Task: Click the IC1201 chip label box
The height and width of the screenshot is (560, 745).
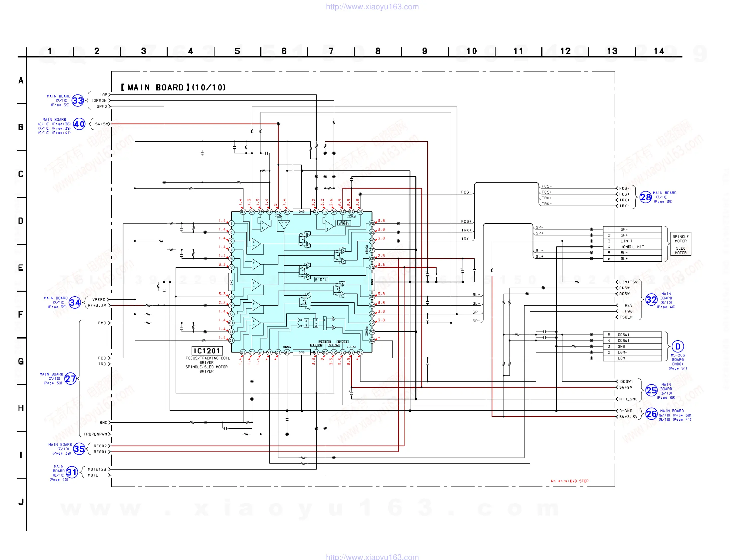Action: [207, 350]
